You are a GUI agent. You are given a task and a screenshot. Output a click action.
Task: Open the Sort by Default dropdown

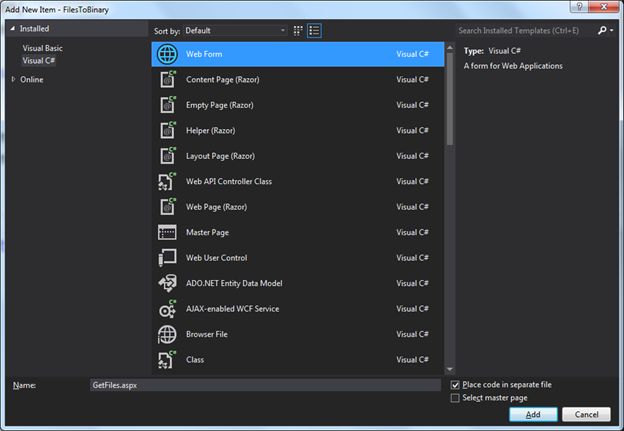[235, 31]
